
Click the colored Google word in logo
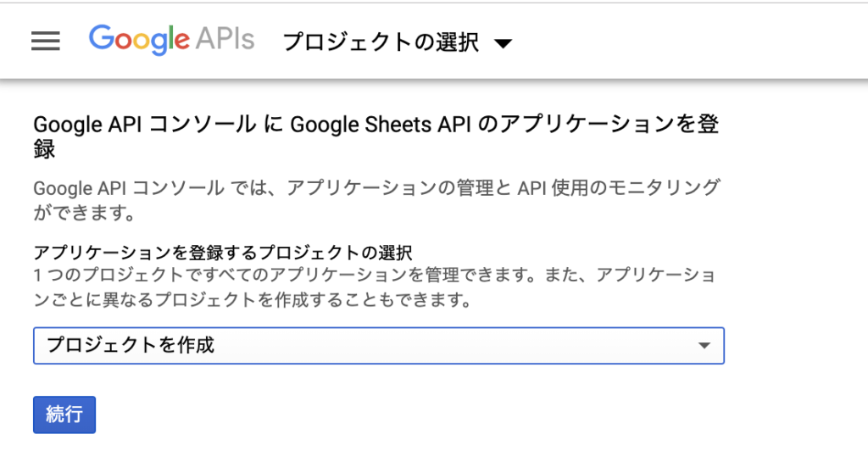pos(139,40)
